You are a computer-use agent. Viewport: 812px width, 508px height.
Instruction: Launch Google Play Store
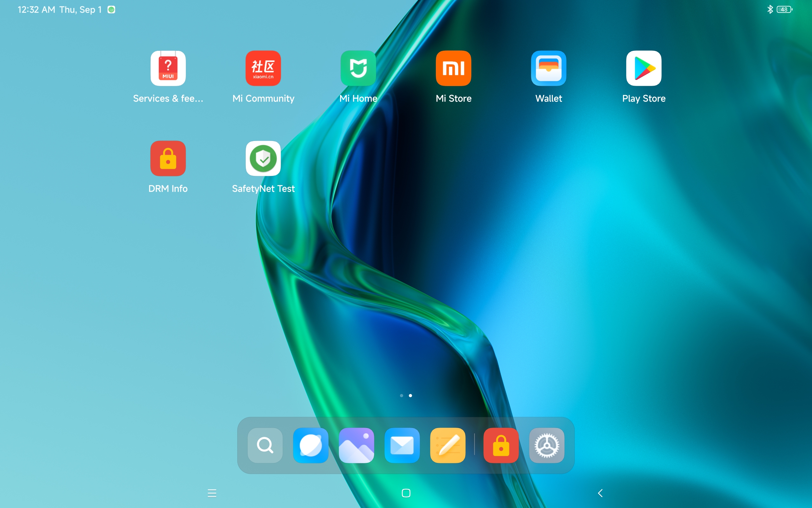(644, 68)
